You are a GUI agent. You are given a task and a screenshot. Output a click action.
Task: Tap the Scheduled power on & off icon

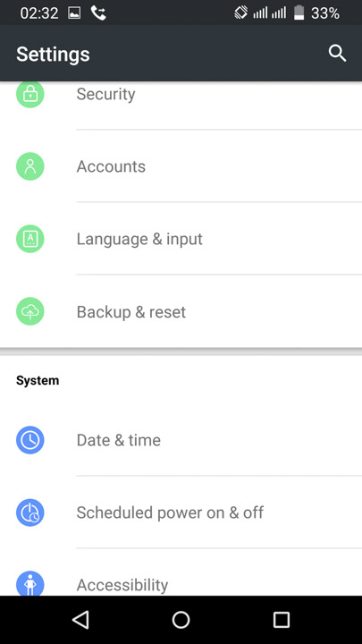click(x=30, y=513)
